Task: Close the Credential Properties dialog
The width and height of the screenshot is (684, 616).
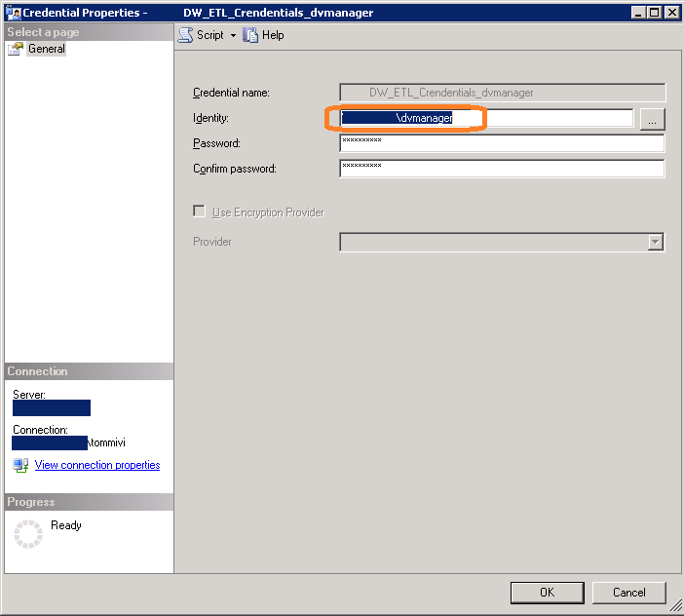Action: pyautogui.click(x=670, y=13)
